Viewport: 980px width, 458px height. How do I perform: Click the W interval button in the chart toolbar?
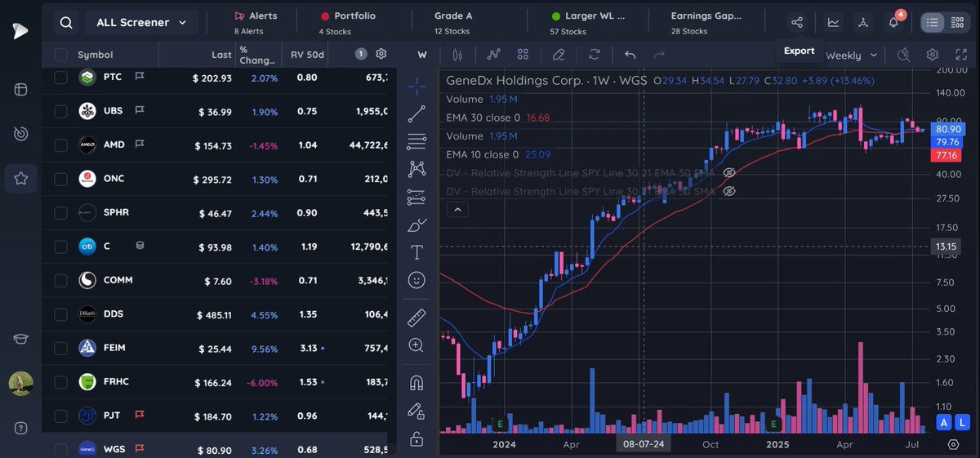(422, 56)
